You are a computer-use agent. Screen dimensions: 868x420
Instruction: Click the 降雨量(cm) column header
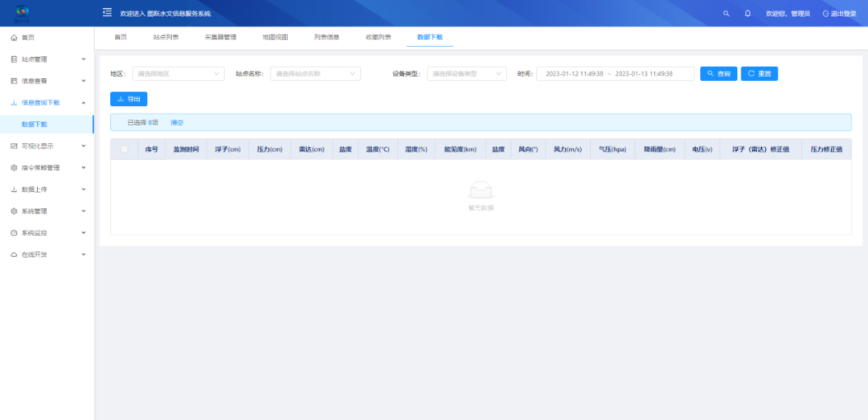660,149
